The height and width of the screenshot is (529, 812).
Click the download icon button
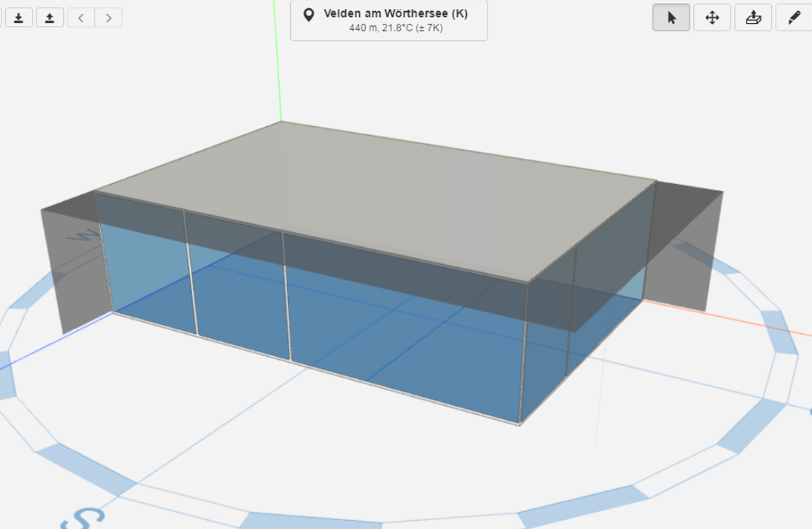19,18
